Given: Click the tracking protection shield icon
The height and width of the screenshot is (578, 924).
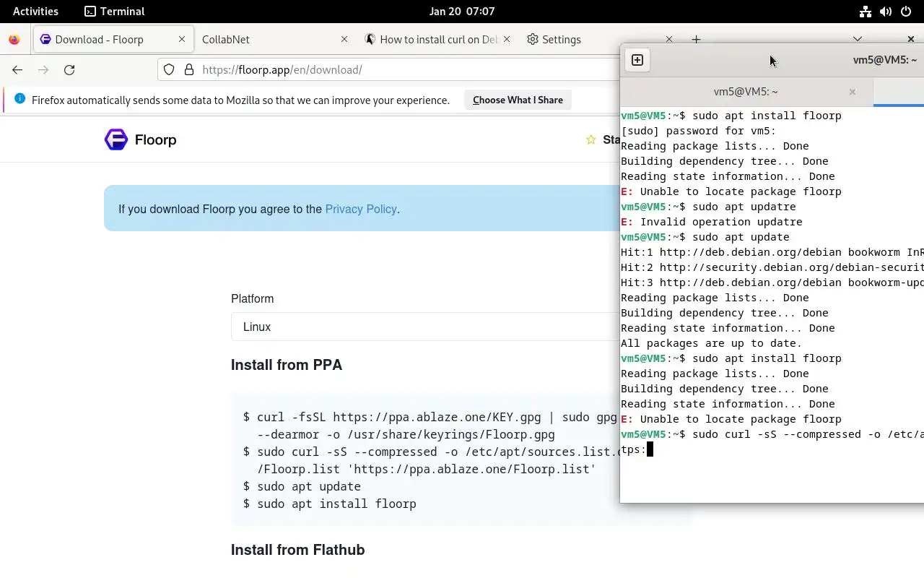Looking at the screenshot, I should tap(169, 70).
